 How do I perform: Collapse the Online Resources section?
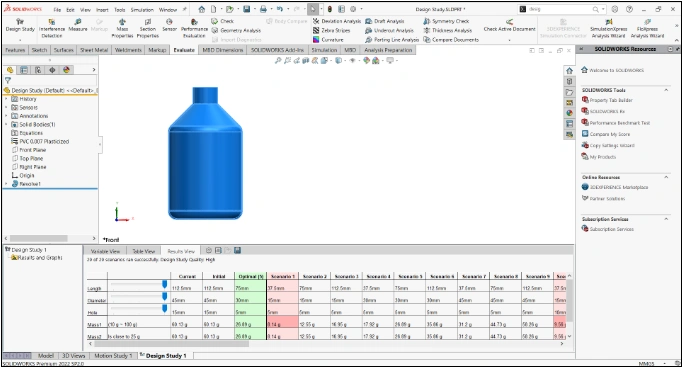click(666, 178)
